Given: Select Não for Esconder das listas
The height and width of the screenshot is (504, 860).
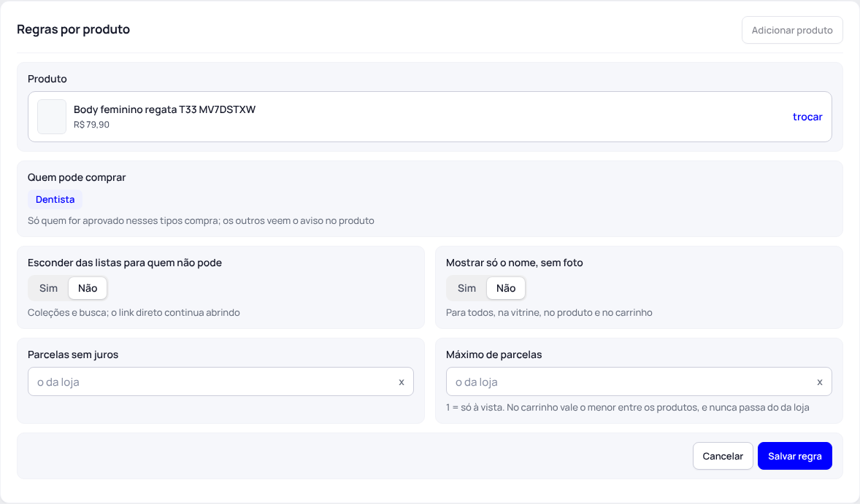Looking at the screenshot, I should pos(88,288).
